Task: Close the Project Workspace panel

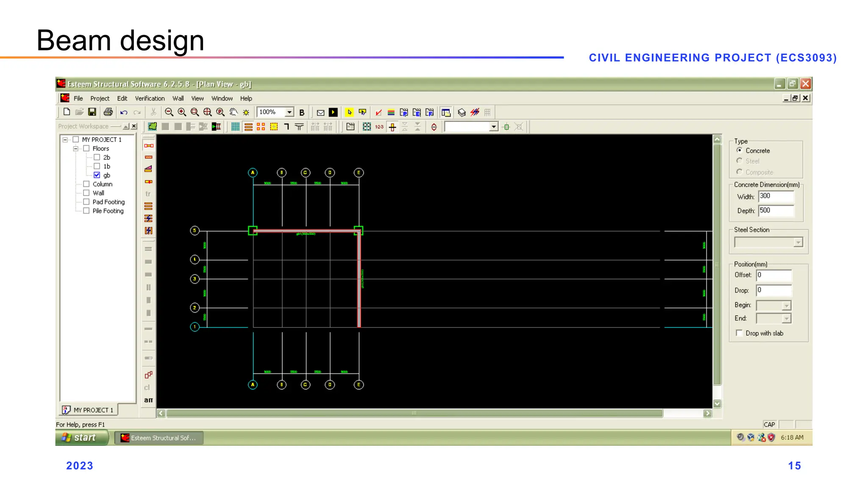Action: [x=134, y=126]
